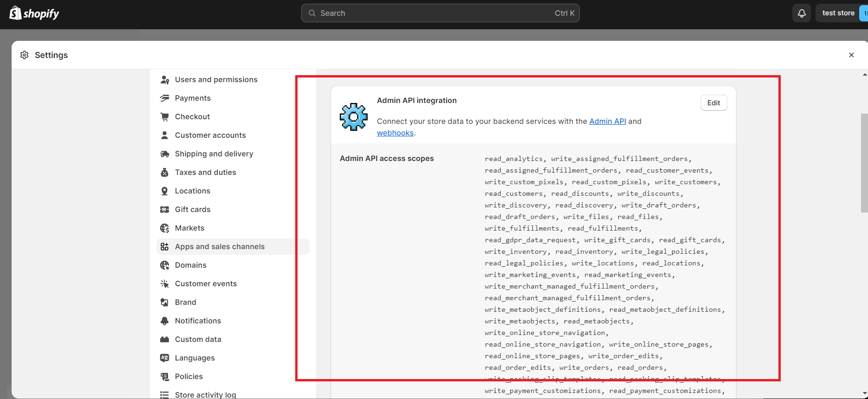Click the Domains globe icon
The width and height of the screenshot is (868, 399).
click(164, 265)
